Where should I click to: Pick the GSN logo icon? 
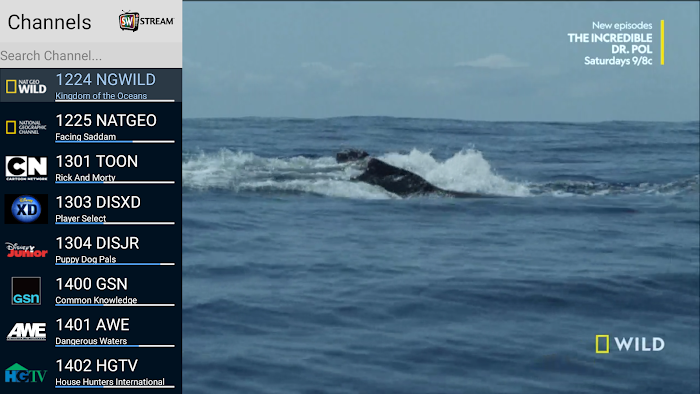26,291
